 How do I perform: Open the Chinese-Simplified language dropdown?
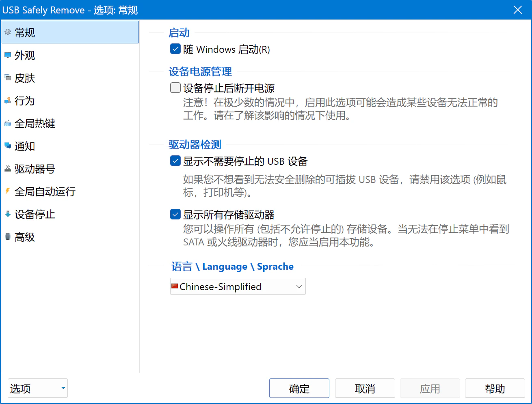[x=238, y=286]
